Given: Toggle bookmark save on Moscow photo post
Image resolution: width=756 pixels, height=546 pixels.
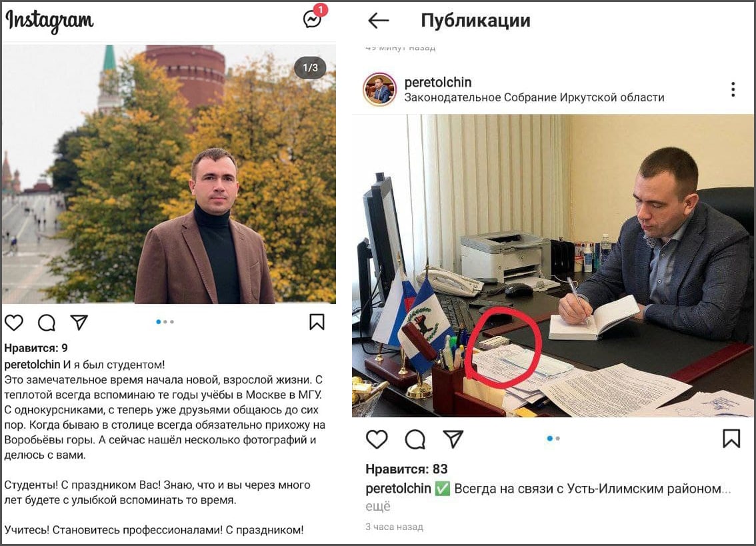Looking at the screenshot, I should 317,322.
